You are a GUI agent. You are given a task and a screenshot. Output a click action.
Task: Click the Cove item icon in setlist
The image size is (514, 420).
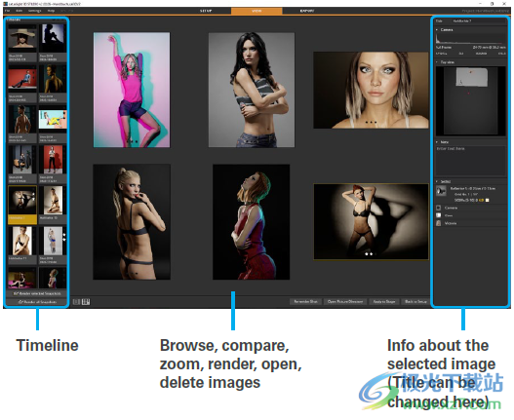pyautogui.click(x=439, y=215)
